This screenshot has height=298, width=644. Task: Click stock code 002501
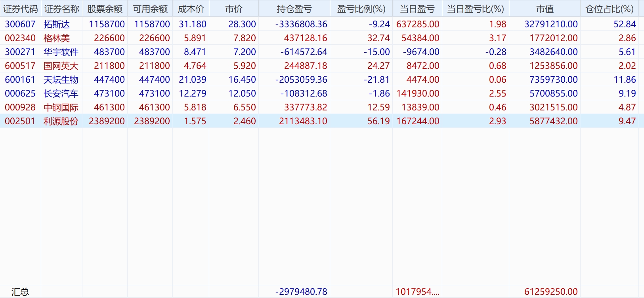pos(20,121)
